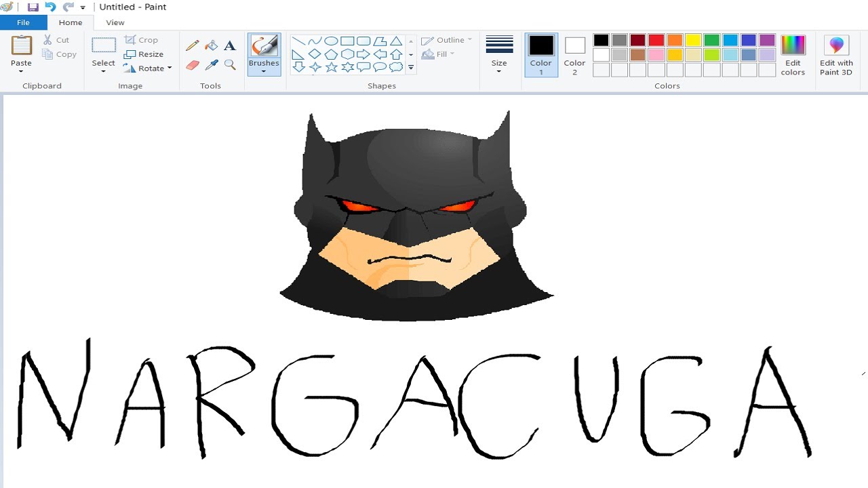Choose the Pentagon shape
868x488 pixels.
(331, 54)
